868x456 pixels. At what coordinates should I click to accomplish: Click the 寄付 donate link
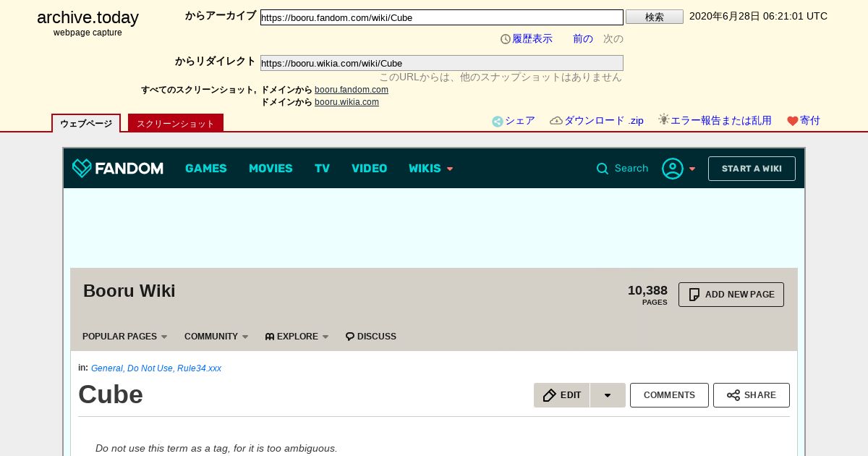coord(810,121)
